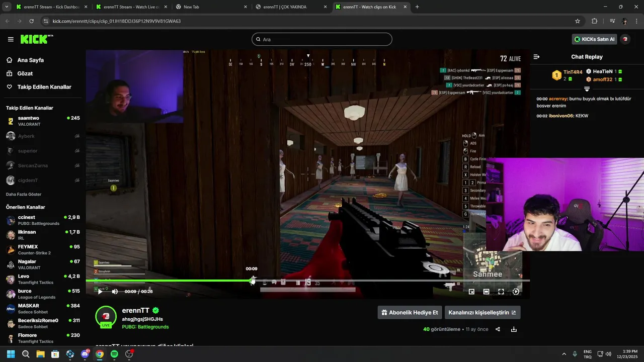Open recommended channel FEYMEX
Image resolution: width=644 pixels, height=362 pixels.
[43, 250]
